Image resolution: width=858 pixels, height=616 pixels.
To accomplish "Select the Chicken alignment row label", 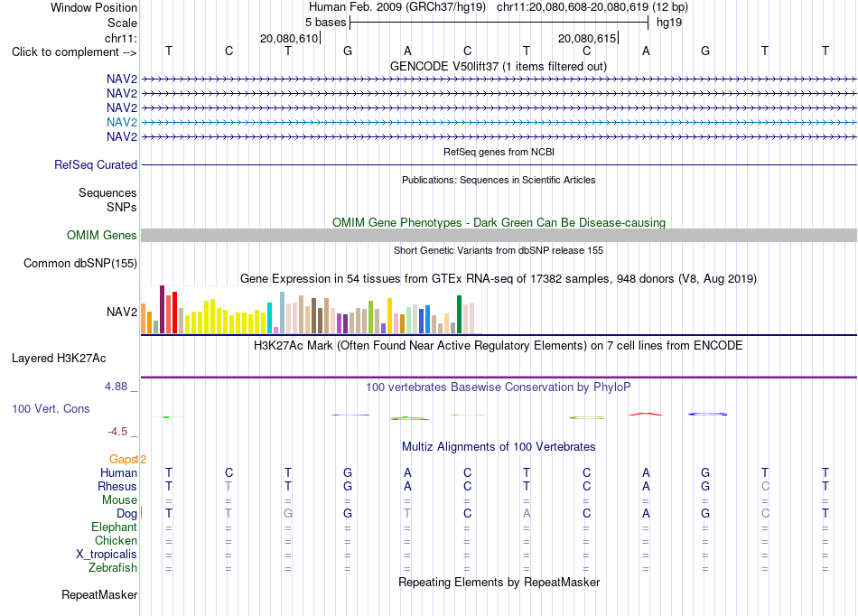I will point(116,540).
